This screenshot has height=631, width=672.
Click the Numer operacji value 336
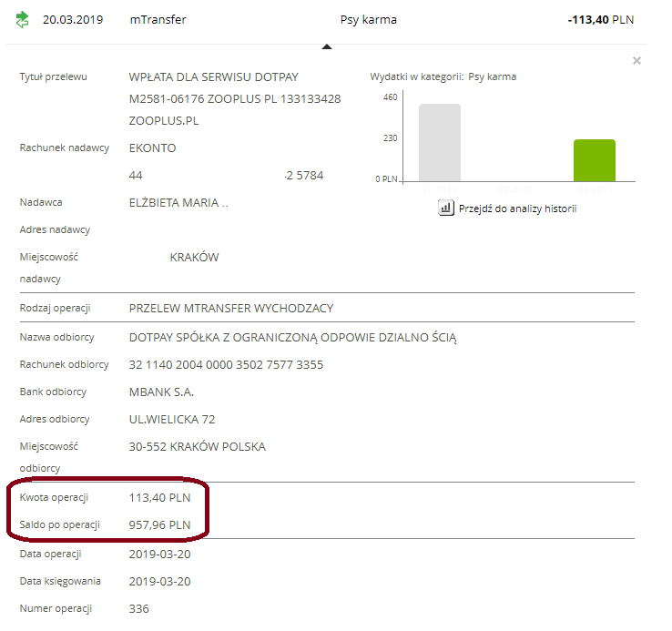pyautogui.click(x=139, y=608)
